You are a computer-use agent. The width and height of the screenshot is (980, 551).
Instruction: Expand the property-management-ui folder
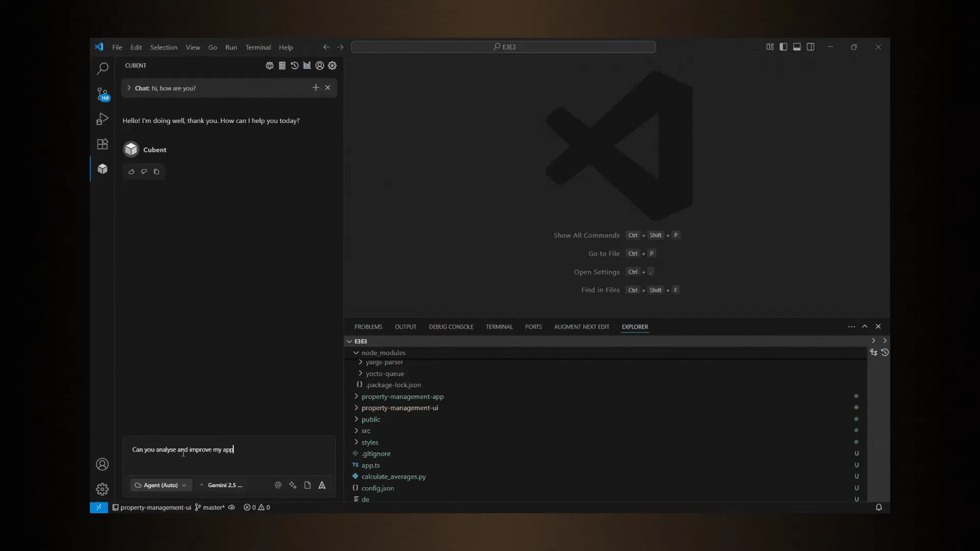tap(356, 408)
